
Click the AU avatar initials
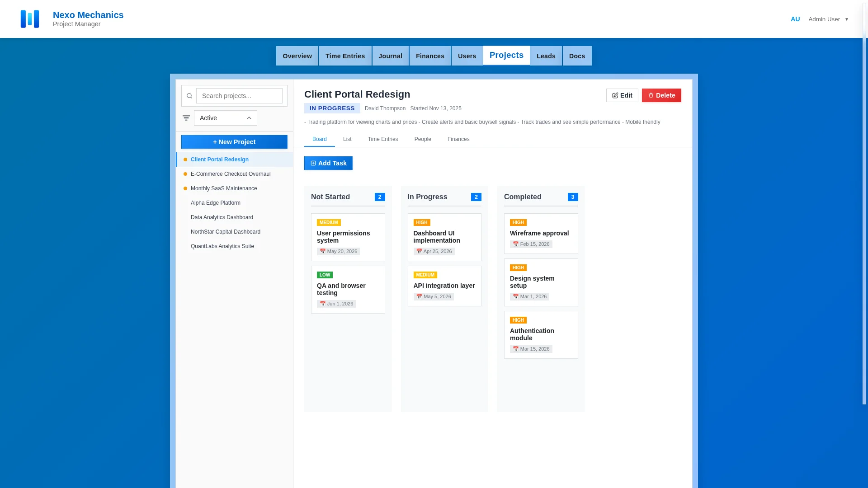[x=795, y=19]
